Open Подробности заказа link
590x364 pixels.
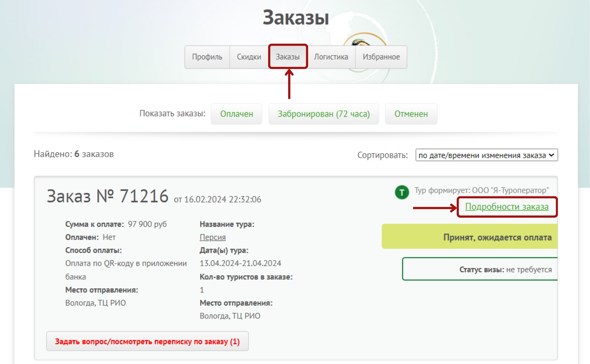click(x=506, y=207)
